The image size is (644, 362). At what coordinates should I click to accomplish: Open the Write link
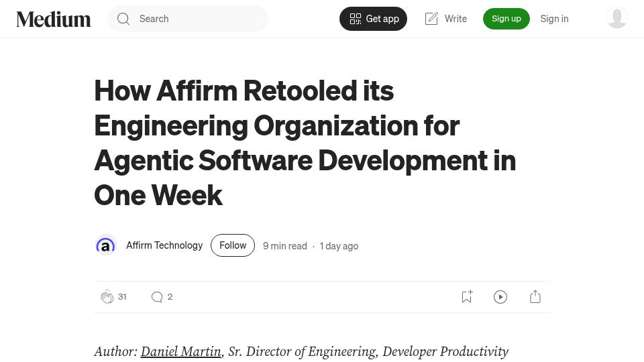pyautogui.click(x=446, y=19)
